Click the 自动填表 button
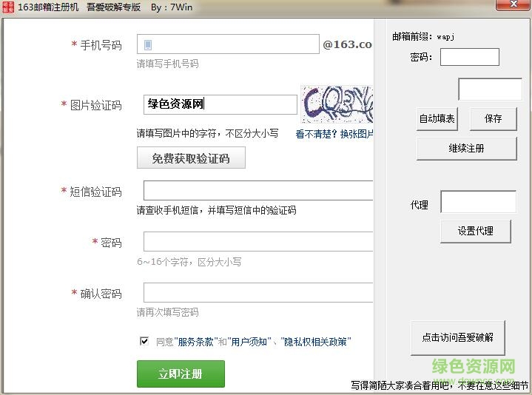This screenshot has height=395, width=532. tap(437, 118)
